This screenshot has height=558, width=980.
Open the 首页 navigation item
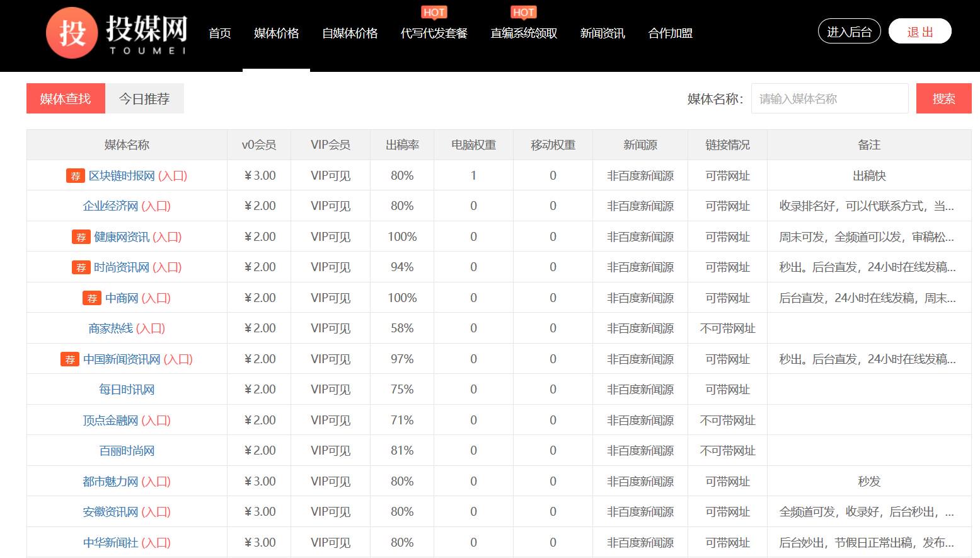[x=220, y=33]
